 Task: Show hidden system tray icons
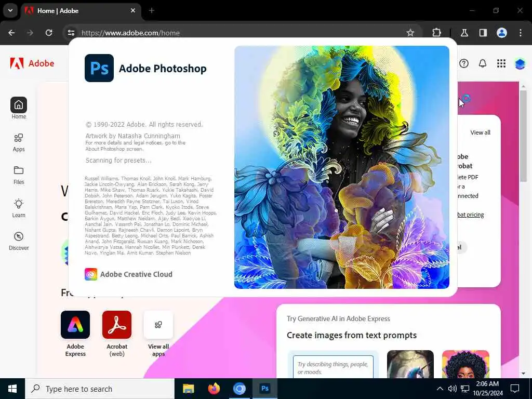tap(440, 389)
